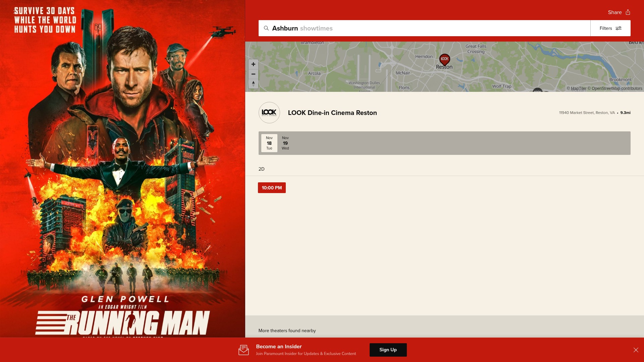Click the Brookmont map label

tap(621, 80)
